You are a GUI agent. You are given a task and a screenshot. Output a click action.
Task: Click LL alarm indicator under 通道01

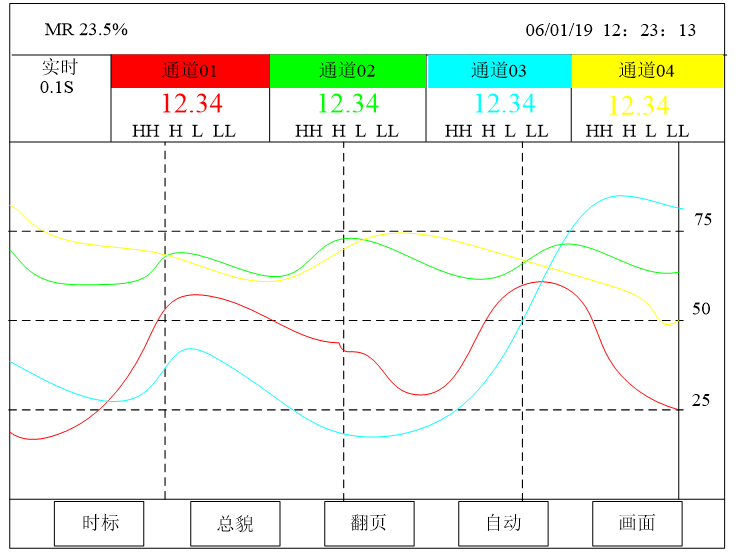click(224, 131)
